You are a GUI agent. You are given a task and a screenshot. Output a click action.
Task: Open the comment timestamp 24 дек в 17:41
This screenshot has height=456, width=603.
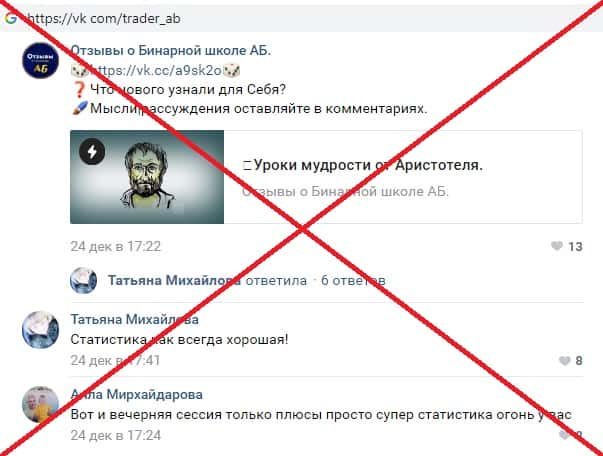115,360
